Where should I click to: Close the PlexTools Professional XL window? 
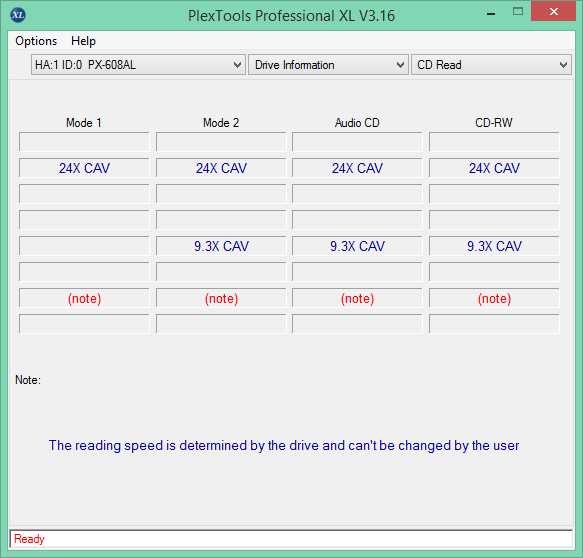click(553, 12)
